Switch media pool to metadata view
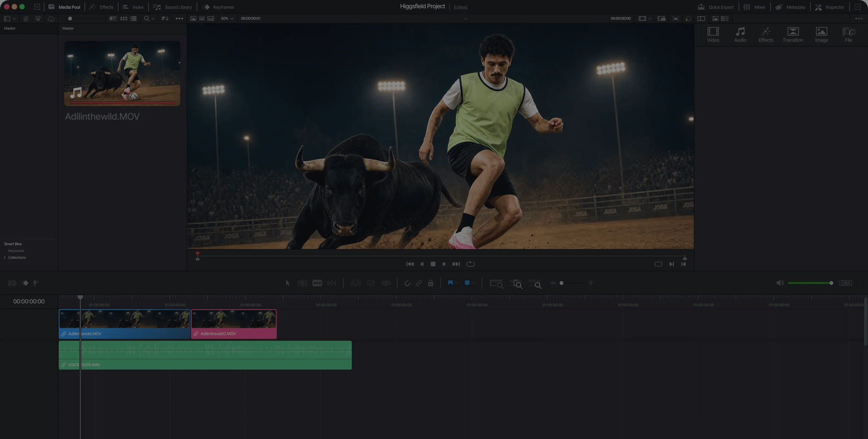 click(x=113, y=19)
